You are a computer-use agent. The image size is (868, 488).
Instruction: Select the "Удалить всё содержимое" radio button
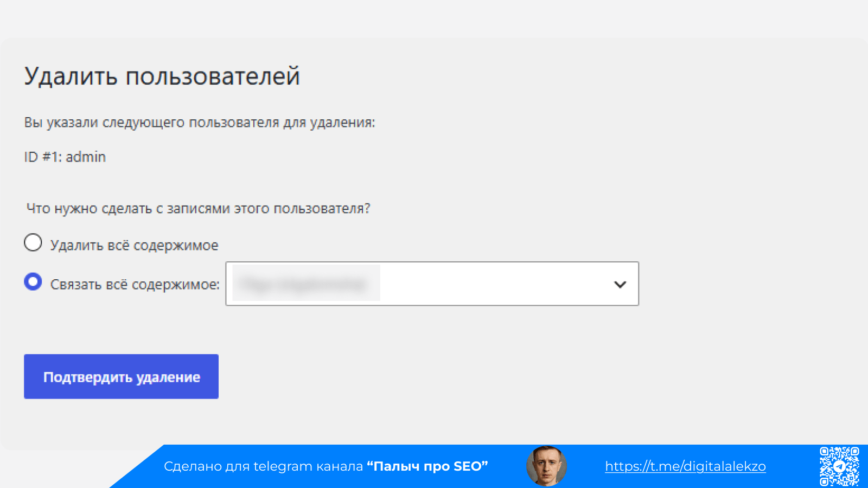tap(33, 243)
